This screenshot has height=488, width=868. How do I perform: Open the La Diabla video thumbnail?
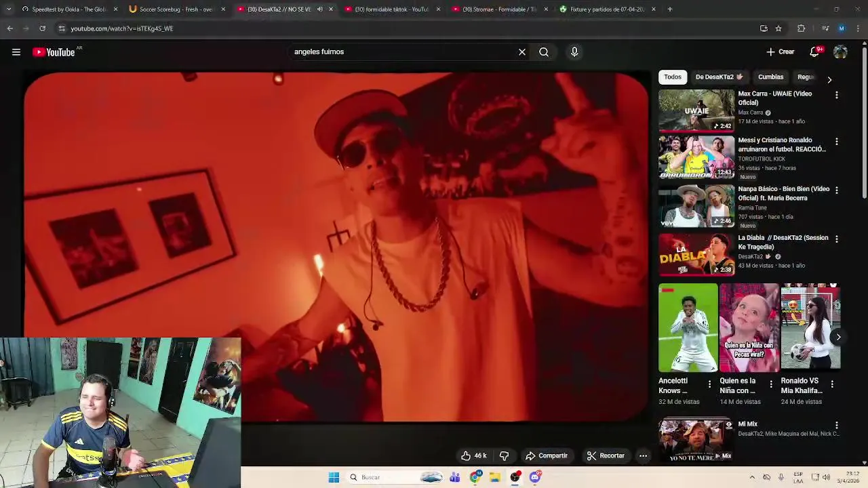696,255
